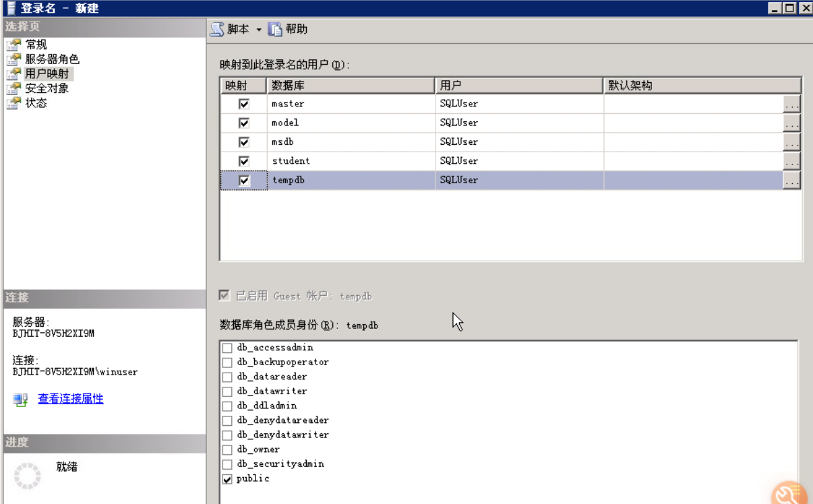Go to the 用户映射 page
This screenshot has height=504, width=813.
tap(47, 73)
